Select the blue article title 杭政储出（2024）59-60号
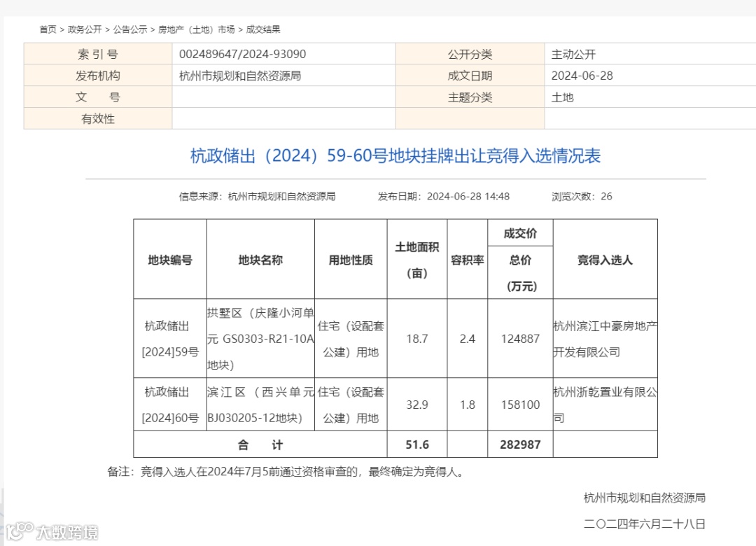 (x=395, y=156)
